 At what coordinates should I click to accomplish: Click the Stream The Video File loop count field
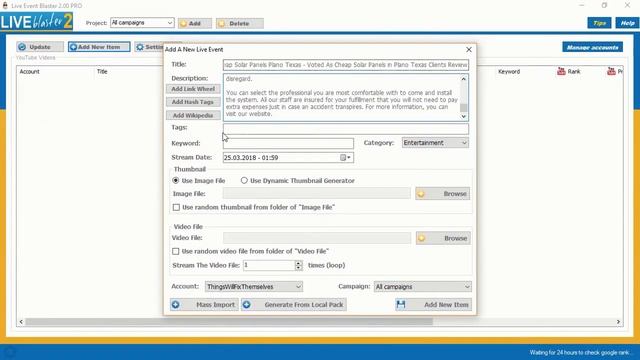269,265
